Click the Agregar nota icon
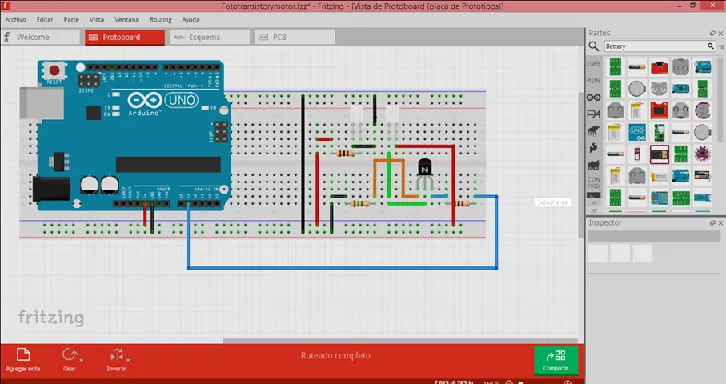This screenshot has width=726, height=384. [x=23, y=355]
